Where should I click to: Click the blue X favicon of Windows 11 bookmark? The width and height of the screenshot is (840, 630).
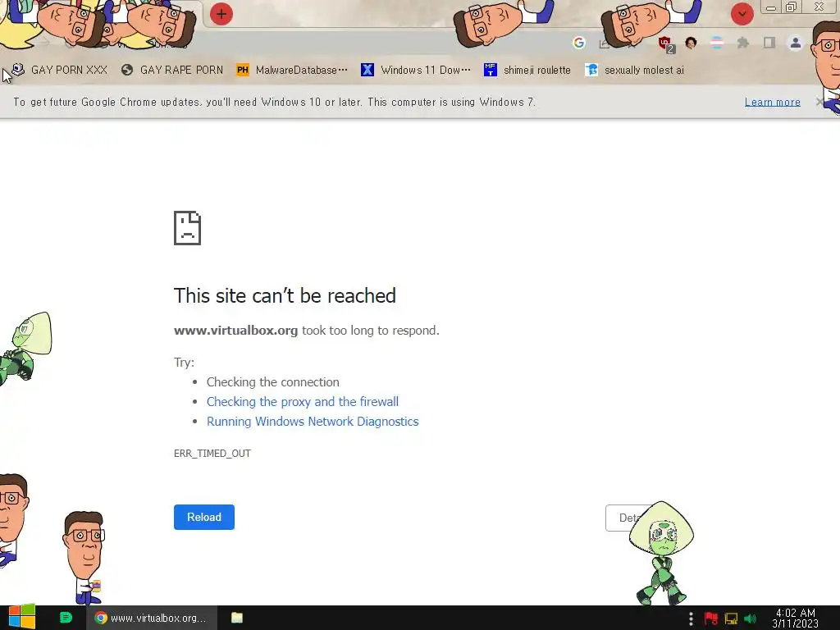click(x=367, y=70)
